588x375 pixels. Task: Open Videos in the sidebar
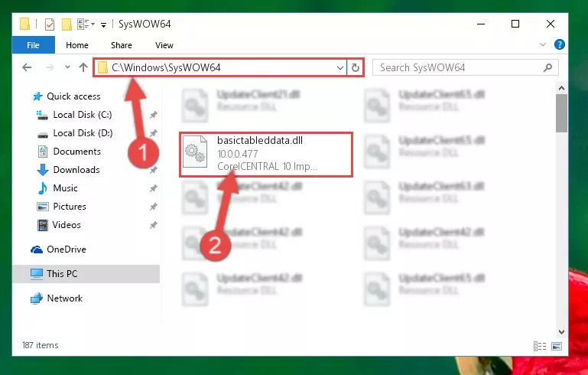pyautogui.click(x=67, y=225)
